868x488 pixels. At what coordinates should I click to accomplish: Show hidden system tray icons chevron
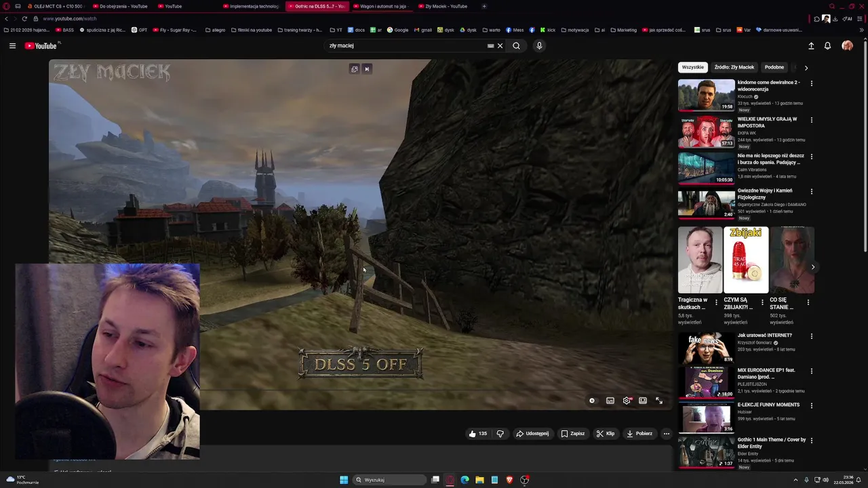pyautogui.click(x=795, y=480)
